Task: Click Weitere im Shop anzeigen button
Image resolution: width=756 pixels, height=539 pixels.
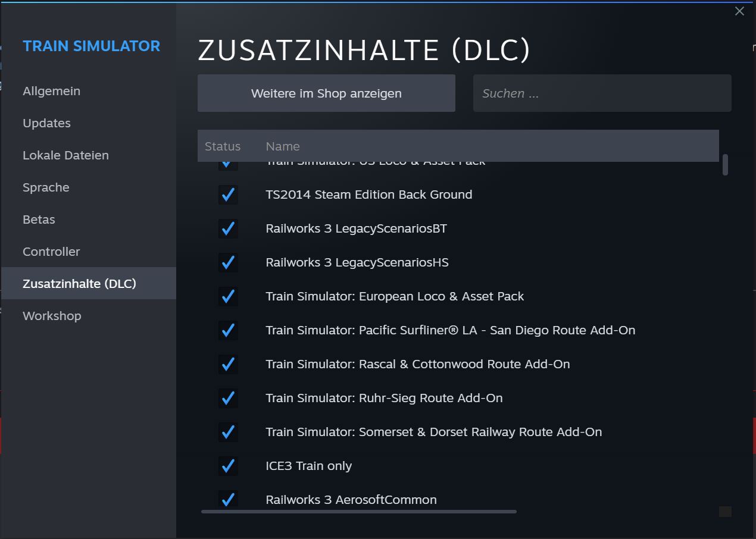Action: point(326,93)
